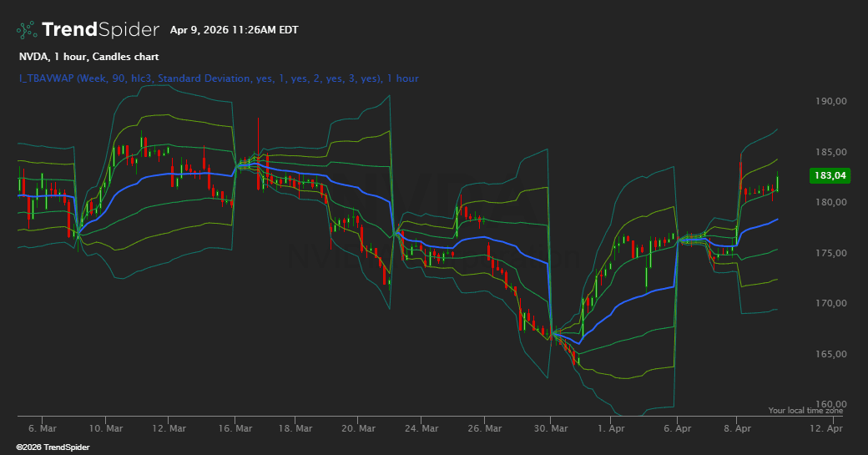Click the TrendSpider logo icon

tap(27, 30)
